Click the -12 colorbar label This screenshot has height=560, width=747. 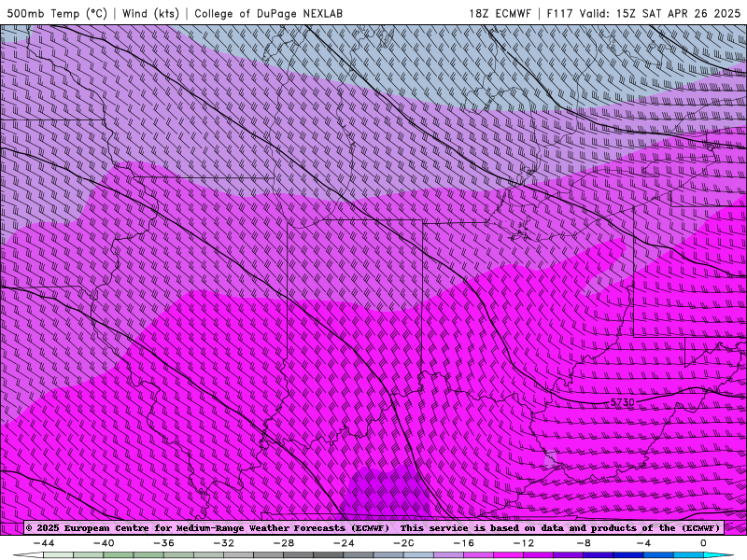[x=523, y=543]
